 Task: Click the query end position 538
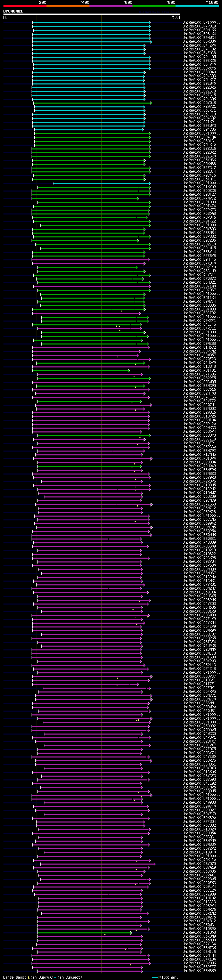pyautogui.click(x=175, y=17)
